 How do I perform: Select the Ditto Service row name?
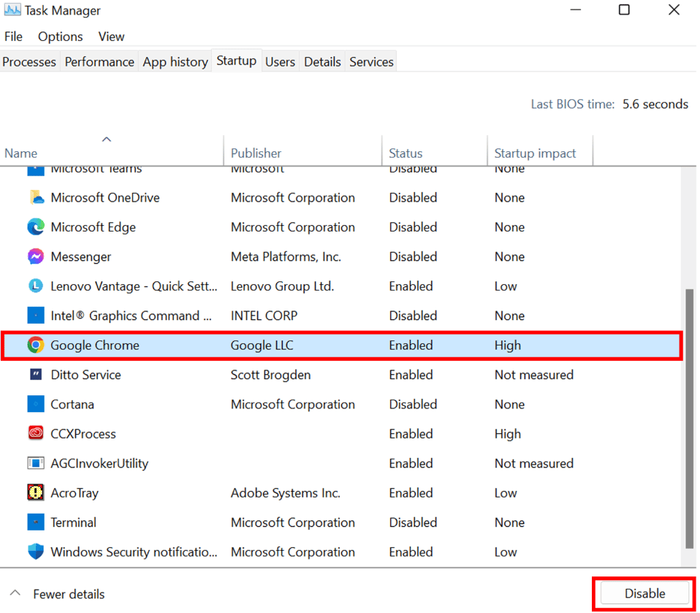click(85, 375)
